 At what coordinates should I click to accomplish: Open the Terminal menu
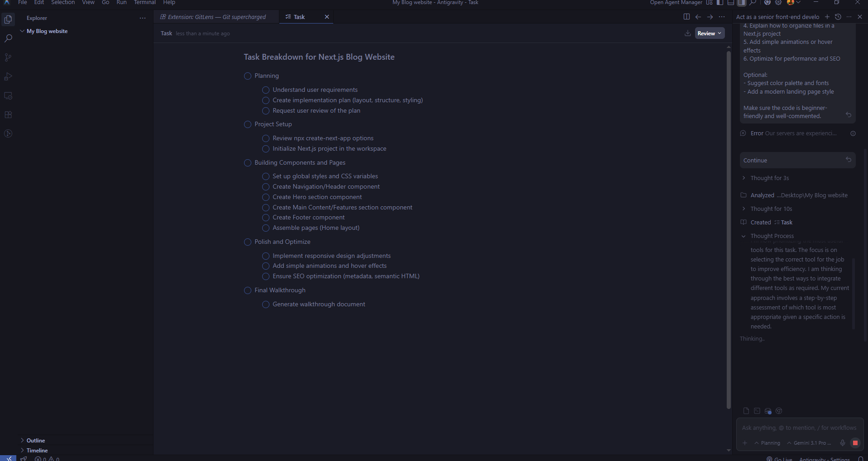pos(145,3)
